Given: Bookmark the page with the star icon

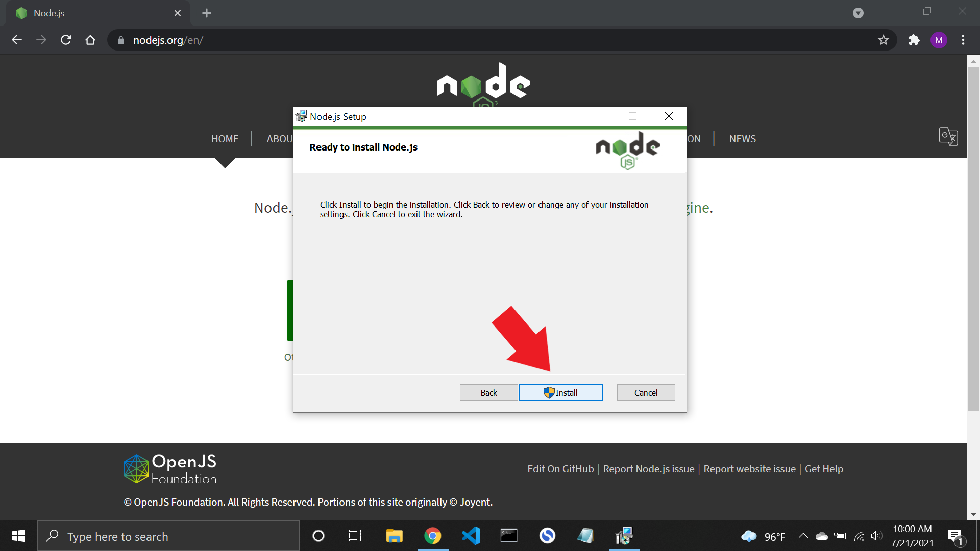Looking at the screenshot, I should (884, 40).
